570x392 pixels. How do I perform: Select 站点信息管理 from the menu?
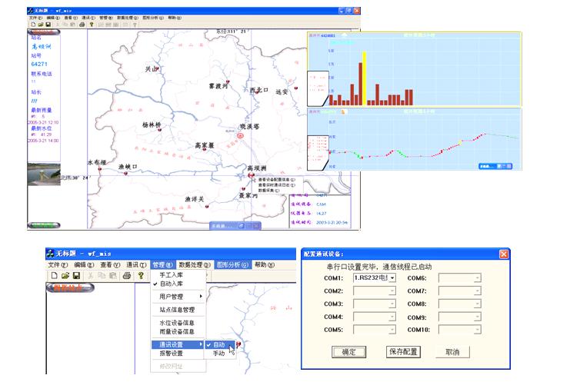(x=176, y=309)
